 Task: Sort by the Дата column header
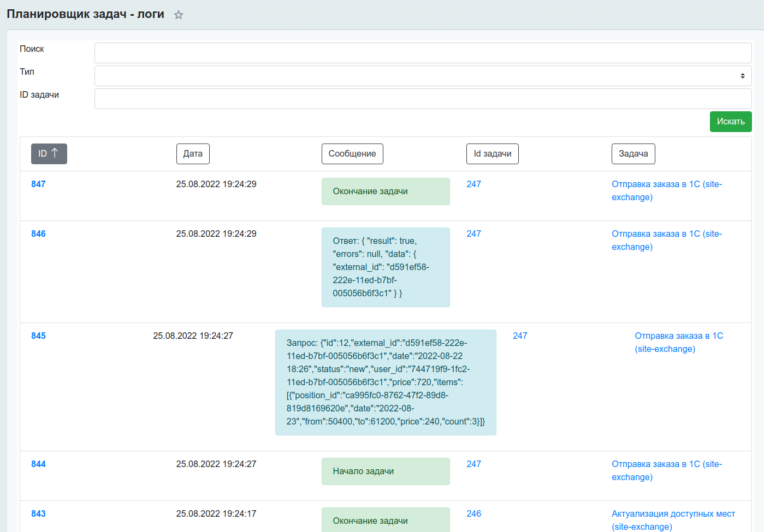click(193, 154)
